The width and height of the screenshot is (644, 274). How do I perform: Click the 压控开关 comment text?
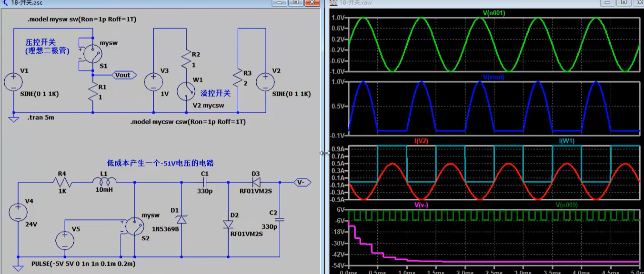point(40,42)
